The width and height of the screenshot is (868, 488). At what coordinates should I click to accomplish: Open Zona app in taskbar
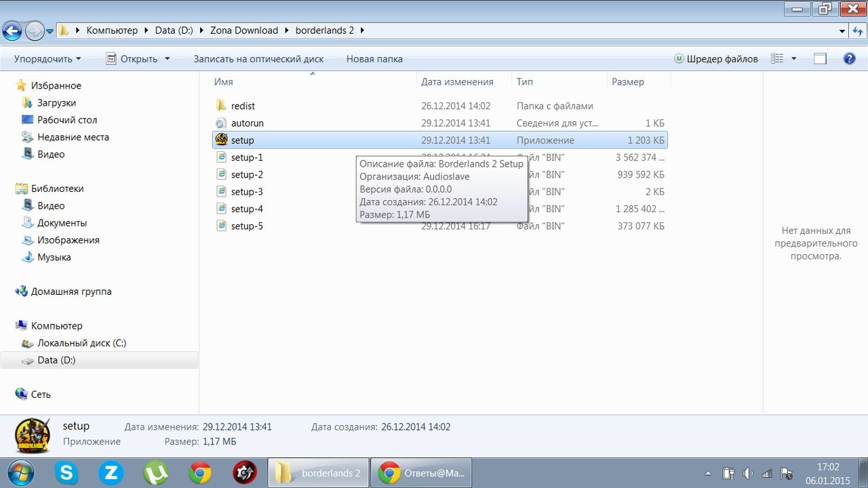point(111,472)
